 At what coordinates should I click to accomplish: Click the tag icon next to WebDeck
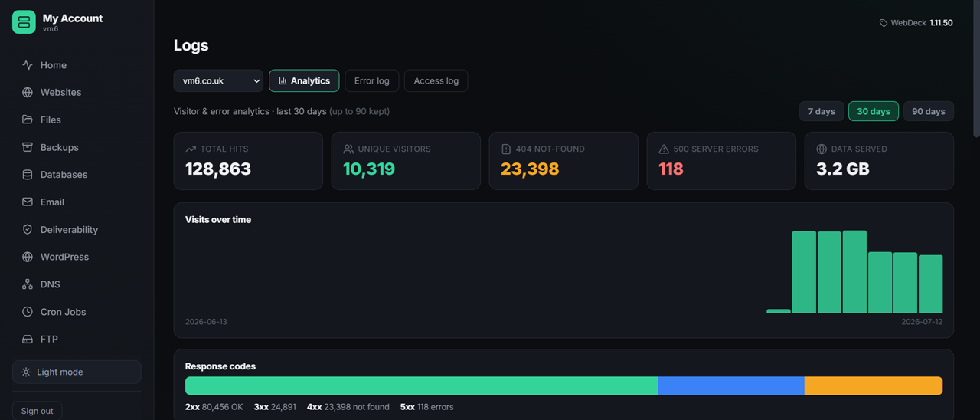coord(884,23)
